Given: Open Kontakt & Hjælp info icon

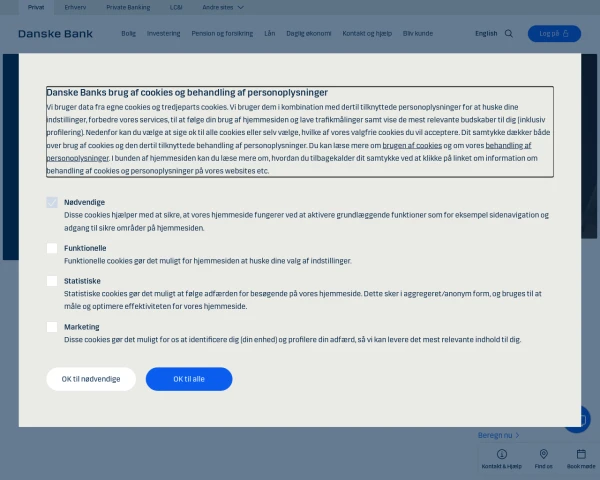Looking at the screenshot, I should click(x=502, y=454).
